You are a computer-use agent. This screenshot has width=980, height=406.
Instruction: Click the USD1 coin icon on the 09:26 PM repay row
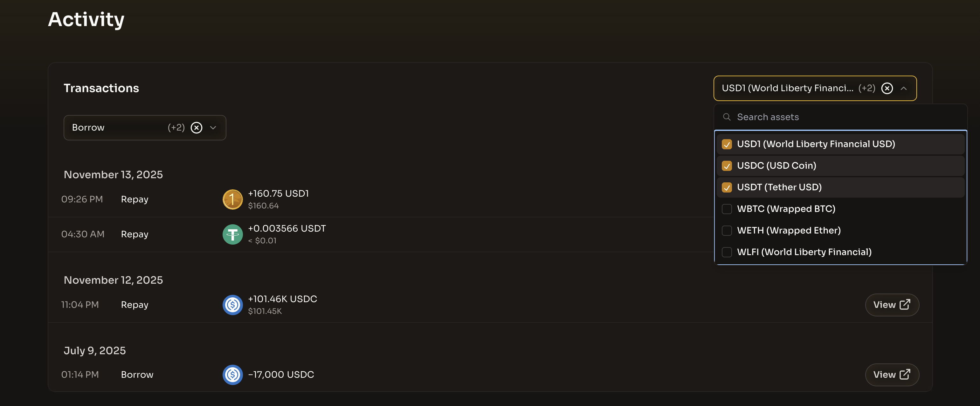232,199
